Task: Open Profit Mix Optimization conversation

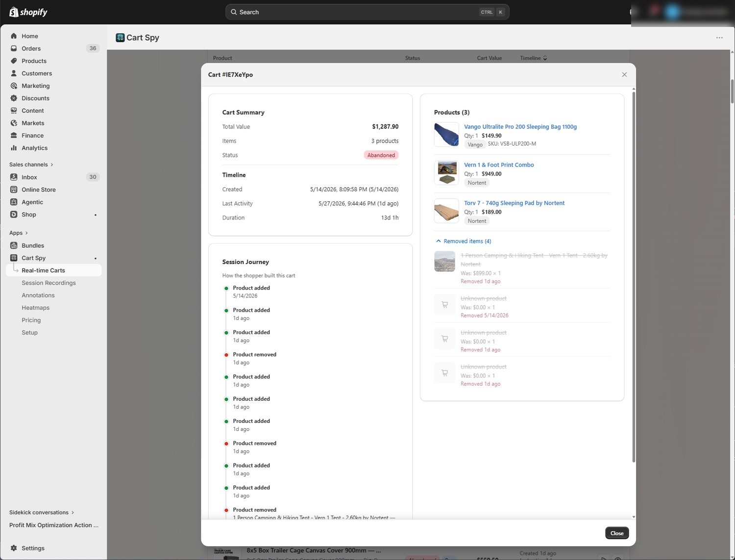Action: [53, 525]
